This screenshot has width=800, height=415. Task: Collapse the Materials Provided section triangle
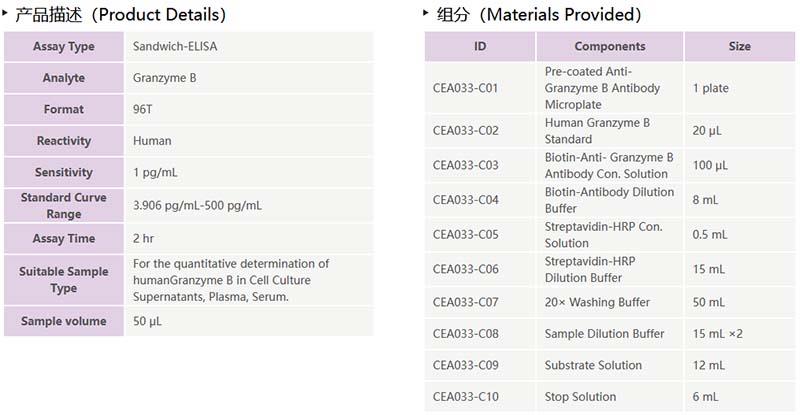[x=428, y=13]
